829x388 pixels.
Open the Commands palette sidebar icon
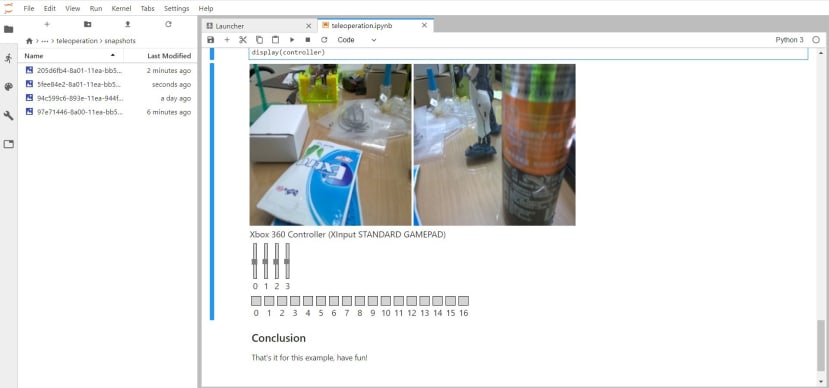point(8,87)
